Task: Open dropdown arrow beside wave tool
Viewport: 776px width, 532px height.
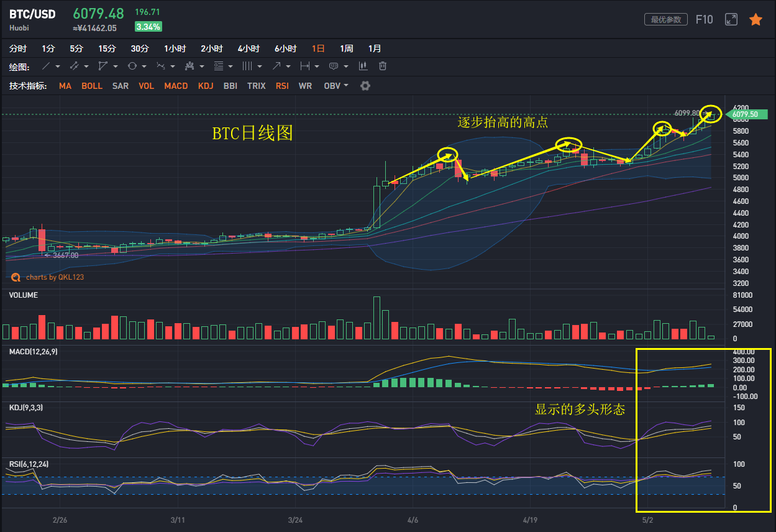Action: (173, 66)
